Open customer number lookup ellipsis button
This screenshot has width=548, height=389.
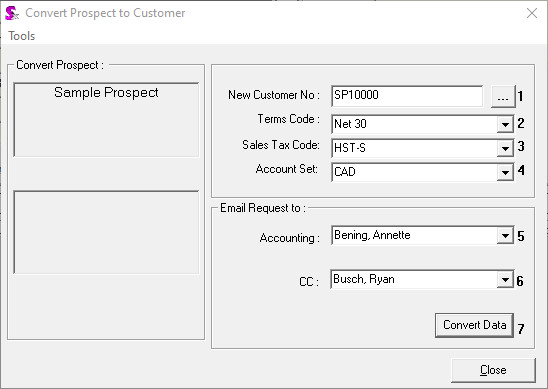point(503,96)
